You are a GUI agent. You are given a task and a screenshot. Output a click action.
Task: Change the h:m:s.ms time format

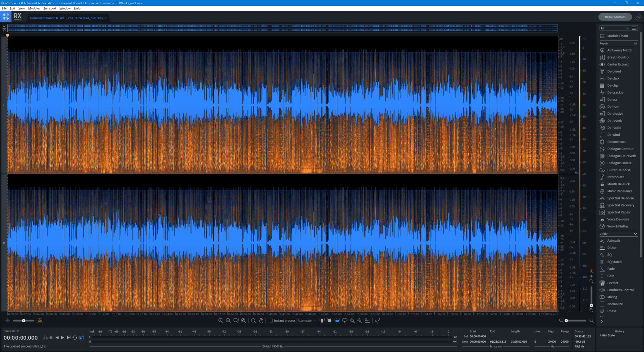(x=11, y=331)
